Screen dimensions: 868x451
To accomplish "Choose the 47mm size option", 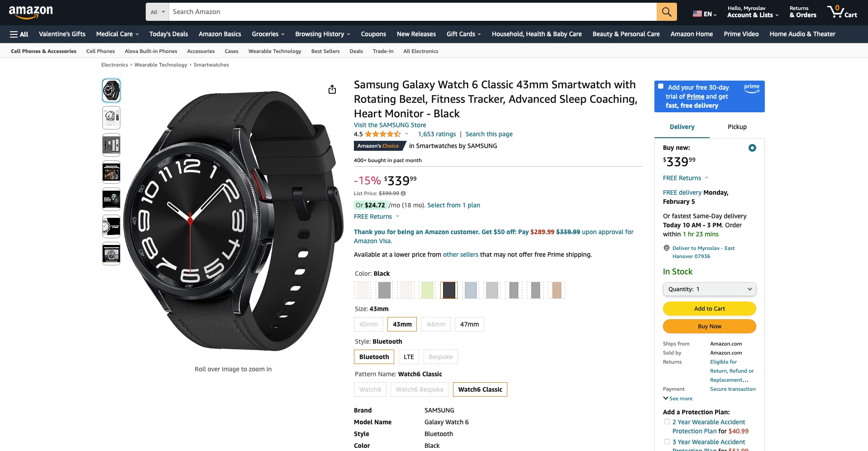I will (x=469, y=324).
